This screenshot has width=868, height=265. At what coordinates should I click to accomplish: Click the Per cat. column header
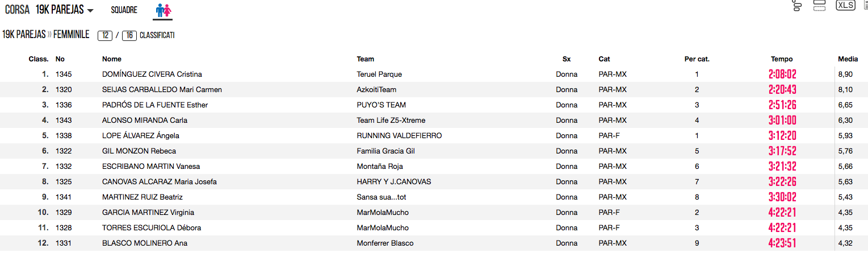click(x=697, y=59)
